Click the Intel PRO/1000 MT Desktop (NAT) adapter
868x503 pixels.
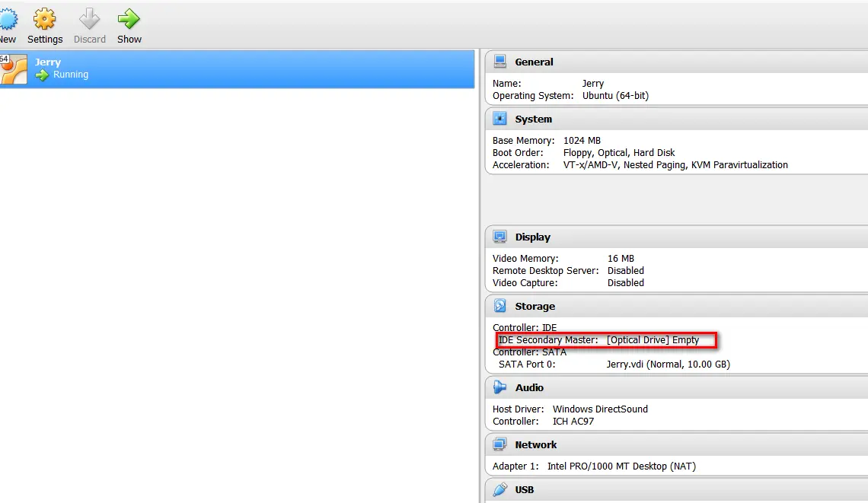coord(621,466)
